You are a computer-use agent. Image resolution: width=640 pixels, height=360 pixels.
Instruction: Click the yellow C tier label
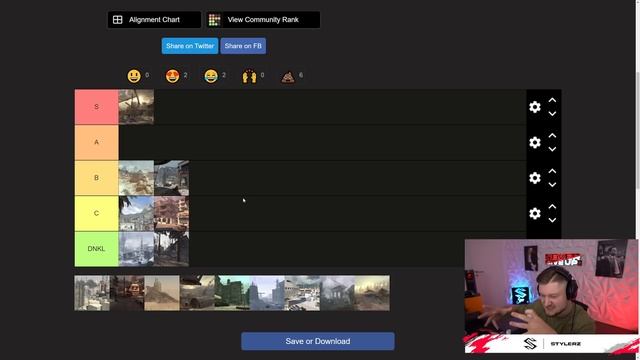click(96, 213)
